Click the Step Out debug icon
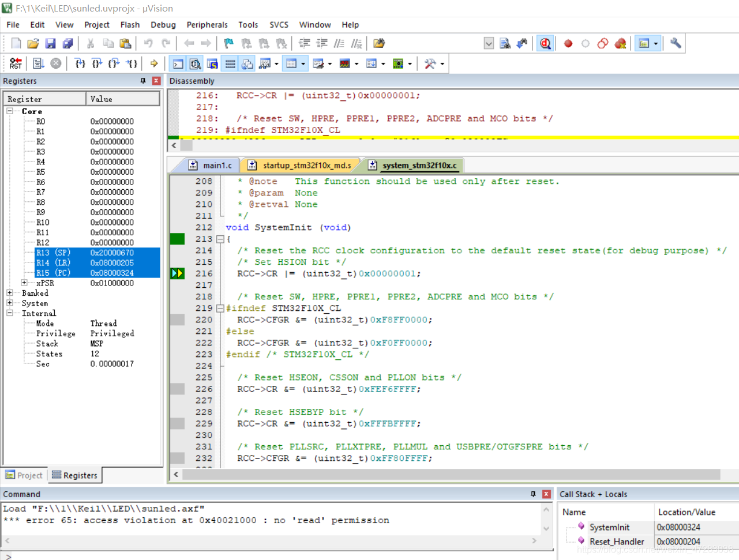739x560 pixels. 114,63
